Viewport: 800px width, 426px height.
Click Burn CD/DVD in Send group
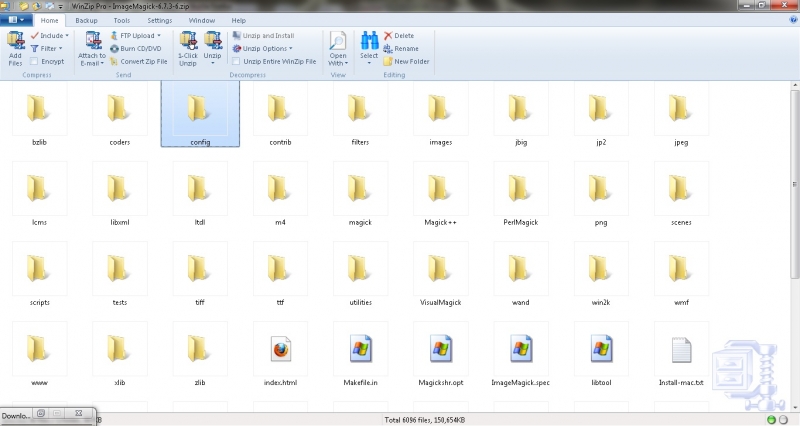click(x=140, y=48)
